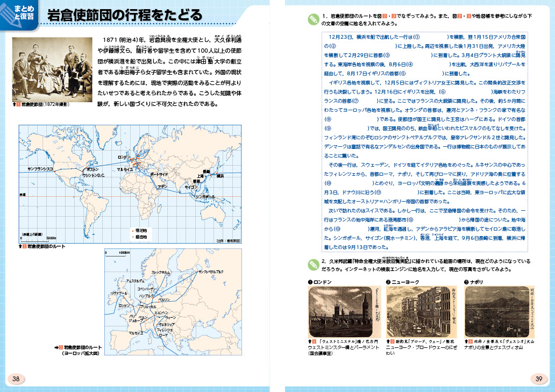Click ウィーン on the Europe map

point(170,317)
